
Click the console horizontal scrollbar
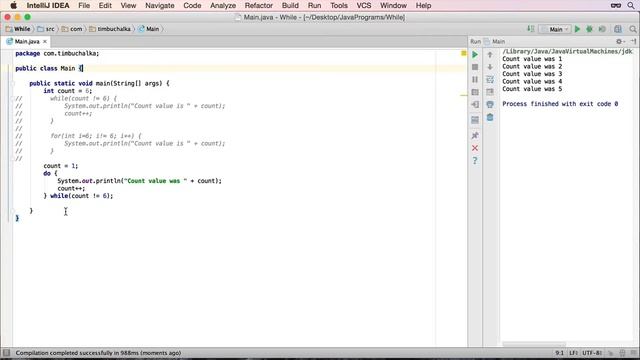point(534,344)
